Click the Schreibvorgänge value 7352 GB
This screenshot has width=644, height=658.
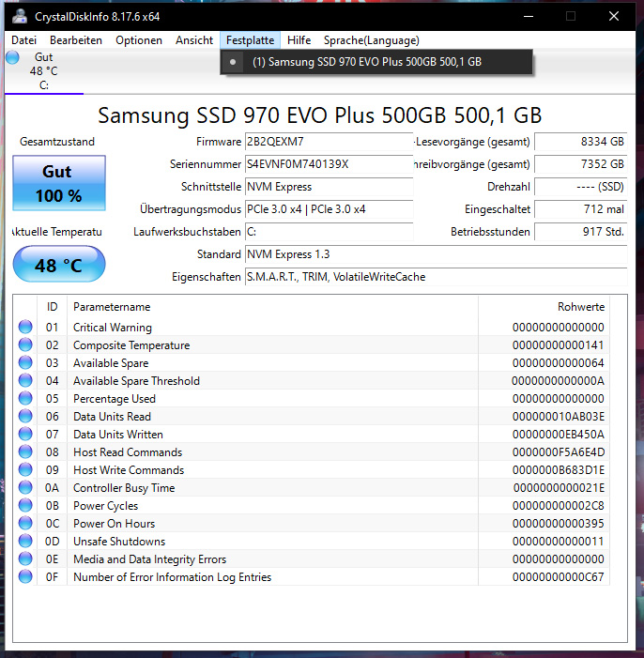pyautogui.click(x=581, y=164)
